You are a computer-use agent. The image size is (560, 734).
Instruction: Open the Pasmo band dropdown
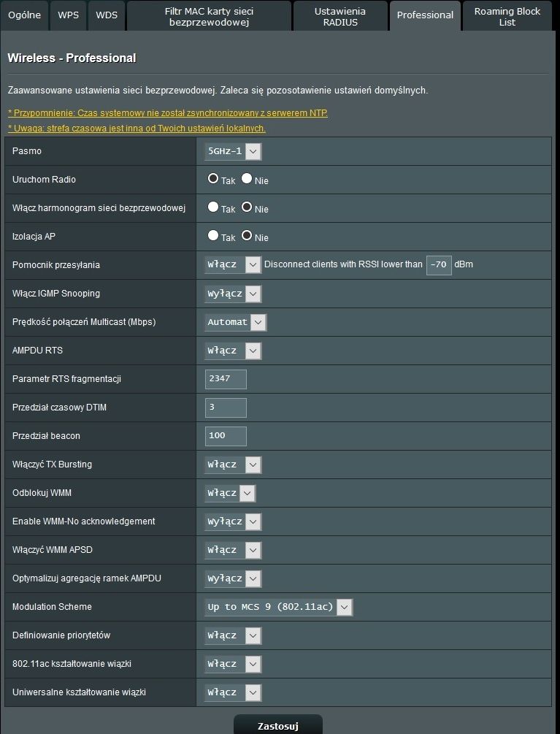pos(233,151)
